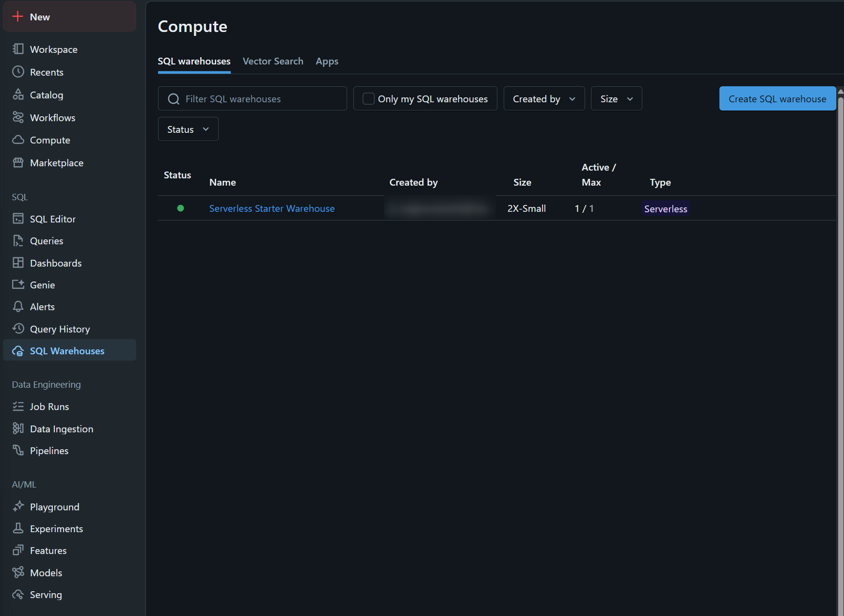Click the Type column header
This screenshot has height=616, width=844.
pos(660,182)
